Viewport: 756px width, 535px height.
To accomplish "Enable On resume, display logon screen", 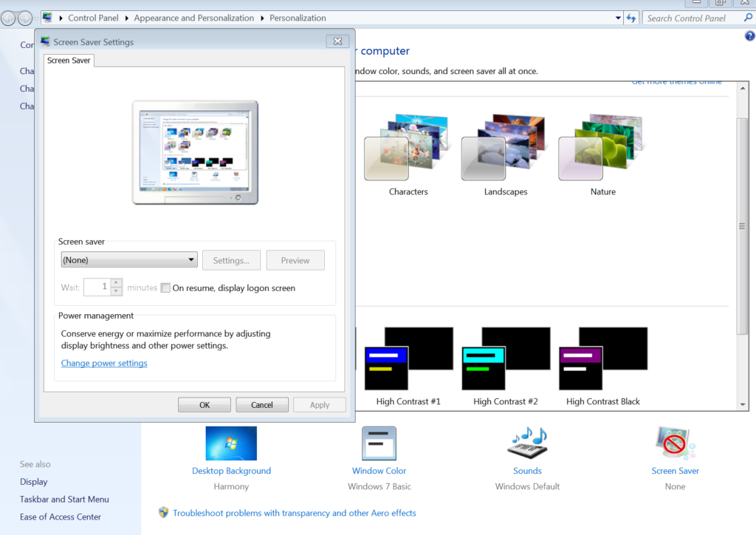I will coord(165,287).
